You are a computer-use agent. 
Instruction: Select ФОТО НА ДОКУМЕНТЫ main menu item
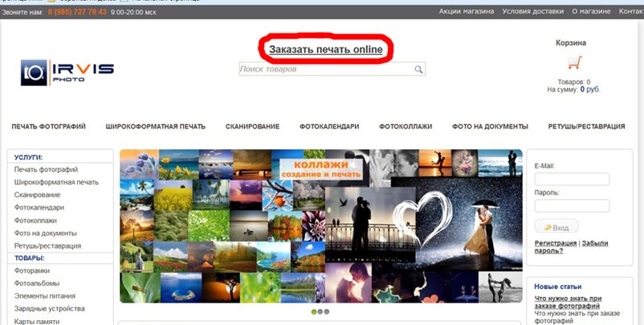(490, 127)
